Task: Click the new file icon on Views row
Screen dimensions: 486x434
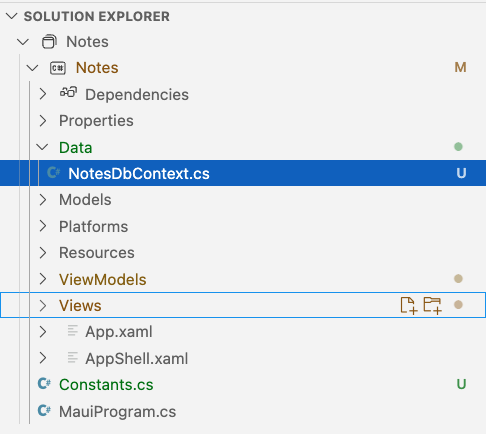Action: pyautogui.click(x=409, y=305)
